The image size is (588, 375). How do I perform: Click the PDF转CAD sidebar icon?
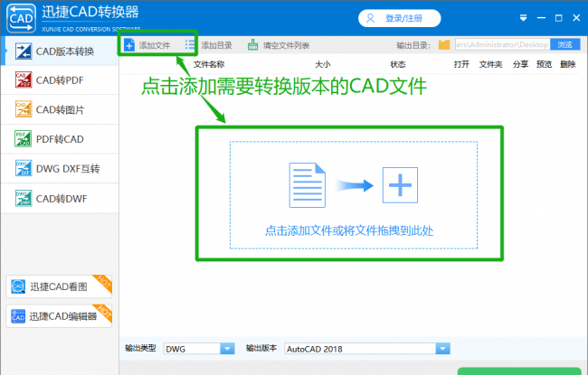[23, 139]
